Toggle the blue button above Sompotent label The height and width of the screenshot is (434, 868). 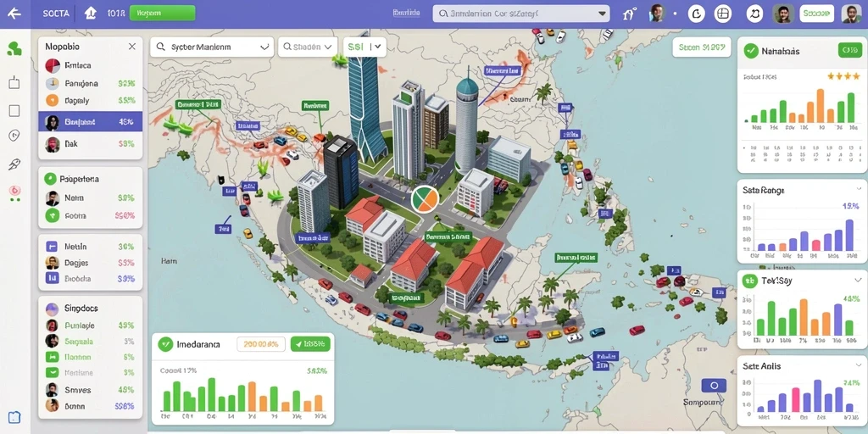point(714,386)
